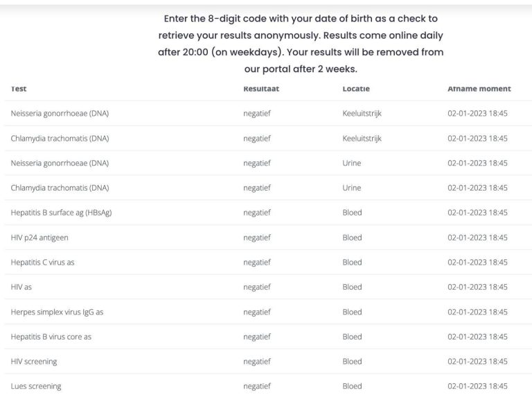Screen dimensions: 532x404
Task: Click the Locatie column header
Action: tap(356, 89)
